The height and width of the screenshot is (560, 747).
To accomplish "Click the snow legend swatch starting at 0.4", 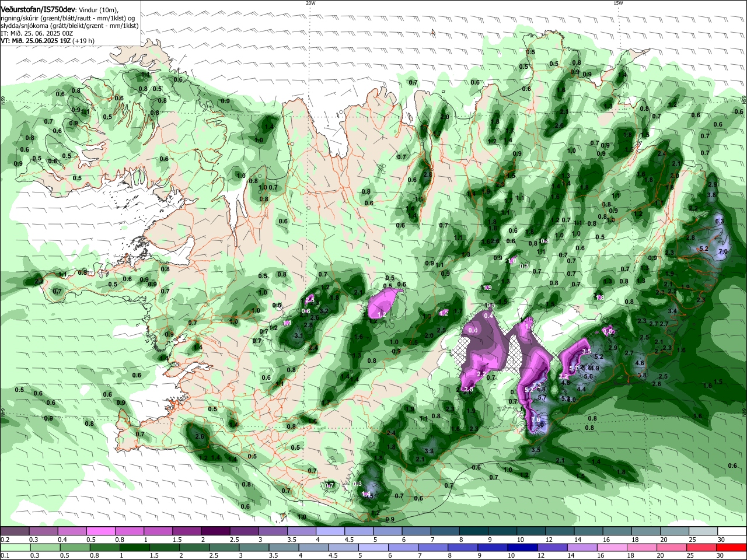I will (72, 531).
